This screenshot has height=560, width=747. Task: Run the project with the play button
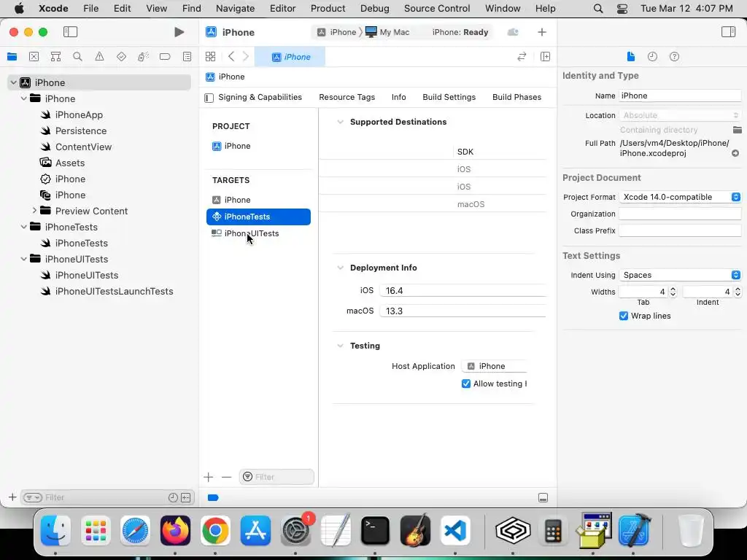[179, 32]
